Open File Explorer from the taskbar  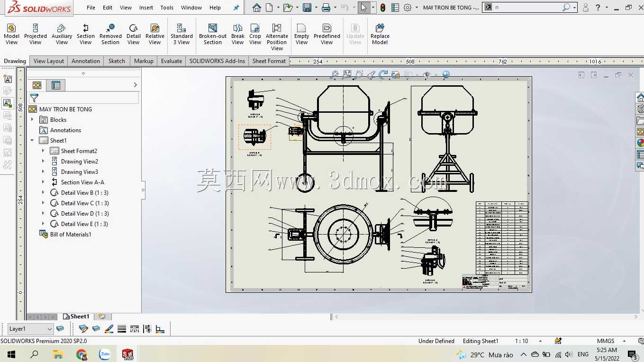click(58, 354)
